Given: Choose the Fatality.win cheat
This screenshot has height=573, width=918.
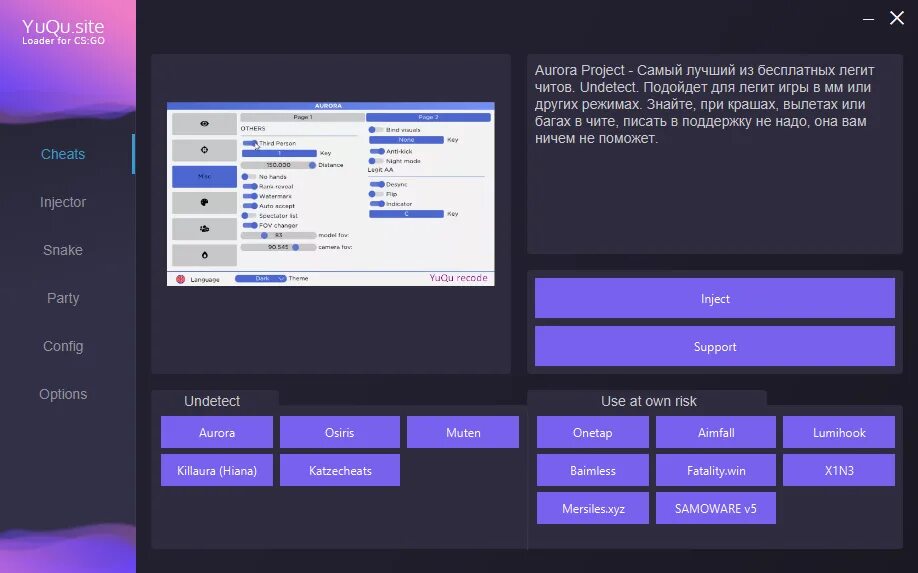Looking at the screenshot, I should pos(715,471).
